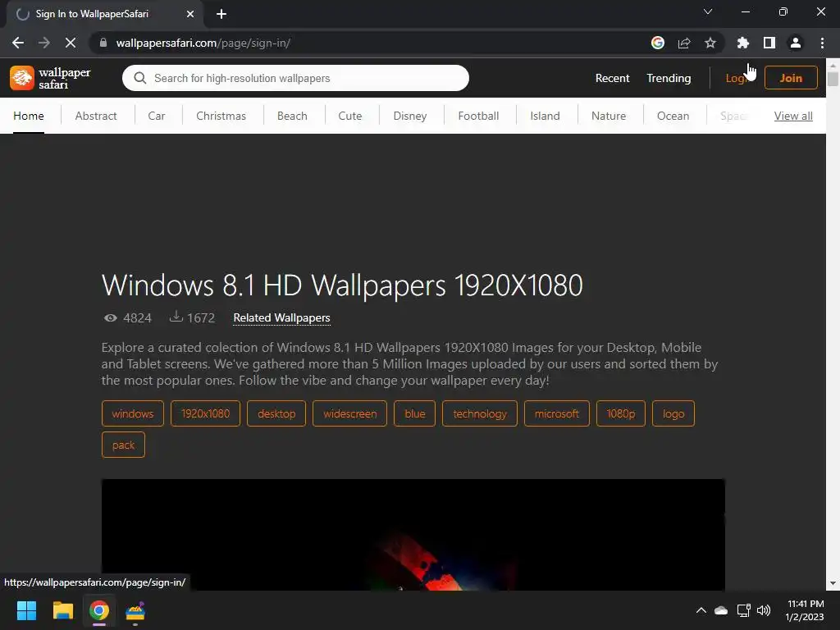Select the Beach category
The height and width of the screenshot is (630, 840).
(292, 116)
